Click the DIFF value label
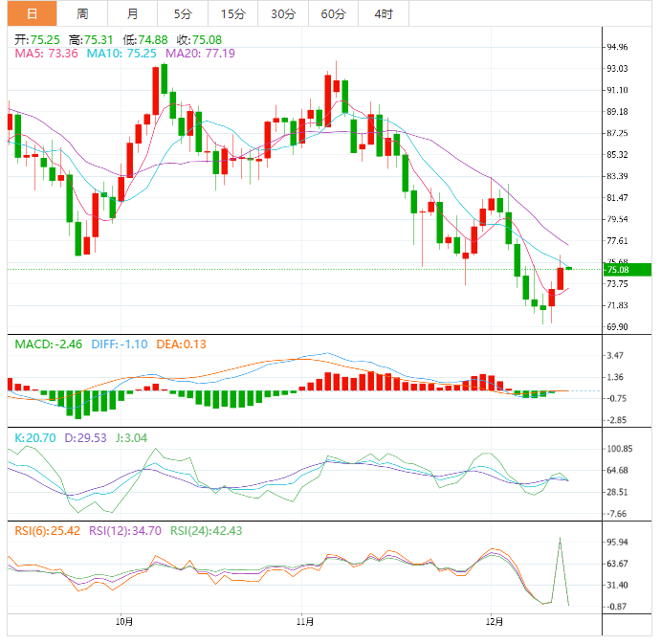Screen dimensions: 661x644 120,344
